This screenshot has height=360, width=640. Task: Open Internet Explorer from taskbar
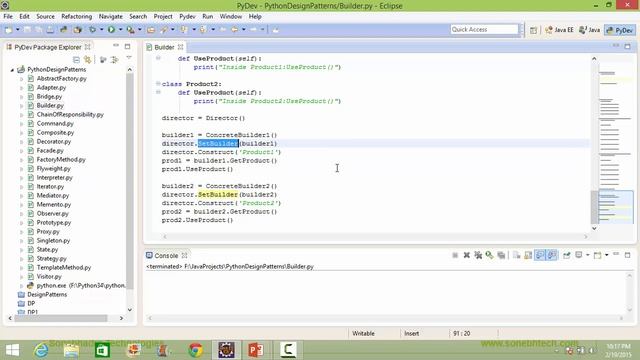41,350
